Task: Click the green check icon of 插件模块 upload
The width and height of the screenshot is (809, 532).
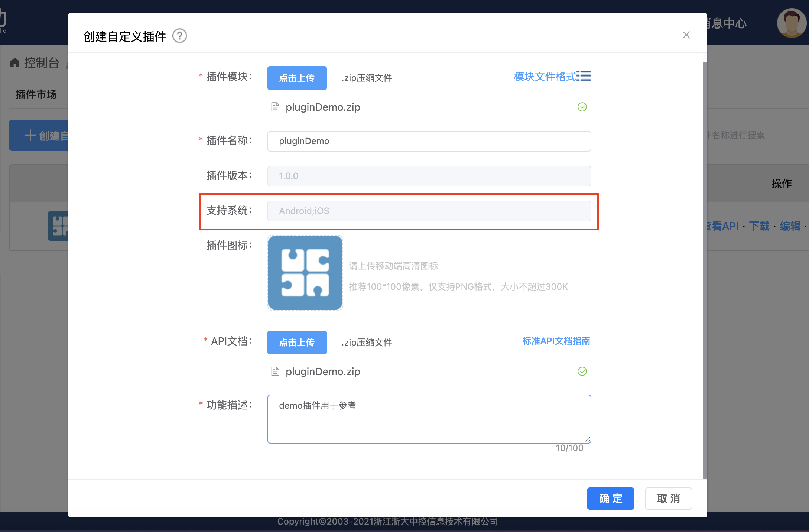Action: (x=582, y=107)
